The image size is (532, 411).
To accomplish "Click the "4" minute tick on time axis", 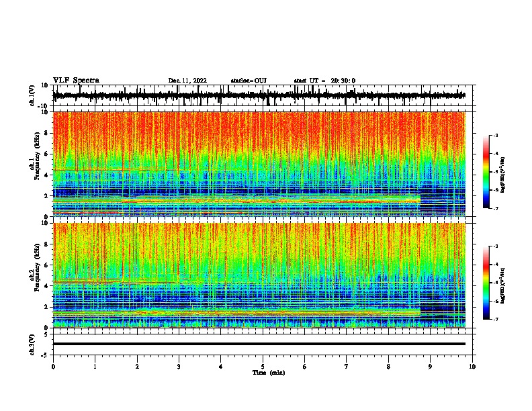I will 221,367.
